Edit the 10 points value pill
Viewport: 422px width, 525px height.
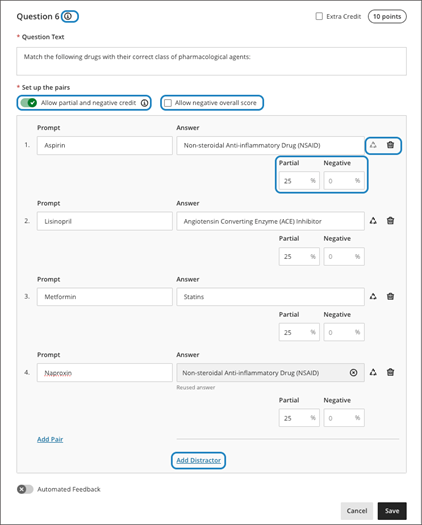pos(387,16)
